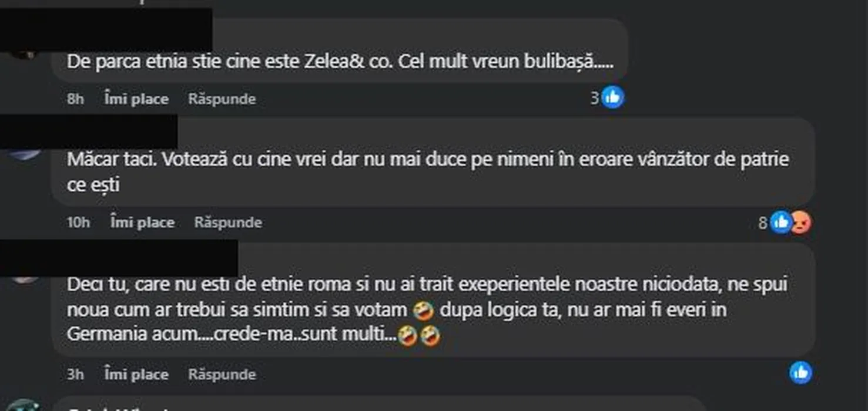Select the "De parca etnia" comment bubble
Image resolution: width=868 pixels, height=411 pixels.
coord(340,50)
